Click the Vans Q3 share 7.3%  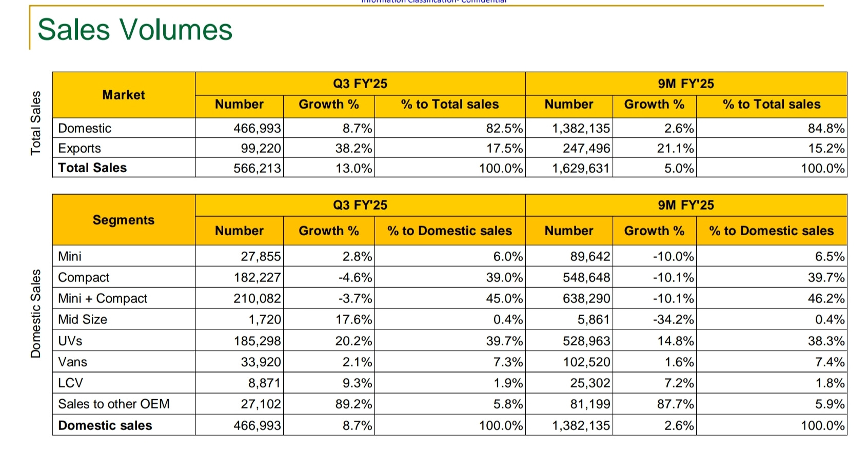pos(508,362)
